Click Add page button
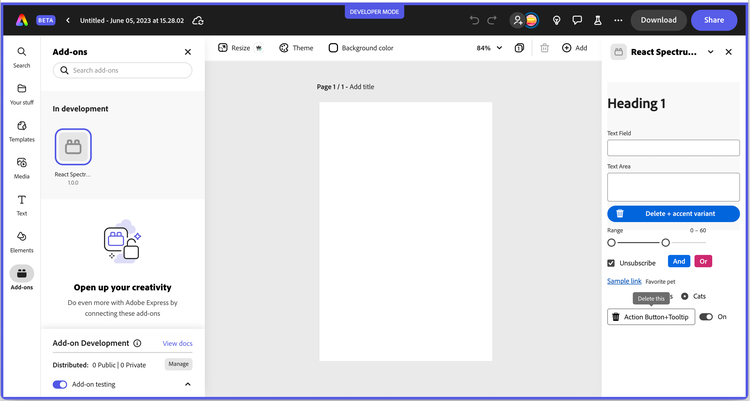 (574, 48)
